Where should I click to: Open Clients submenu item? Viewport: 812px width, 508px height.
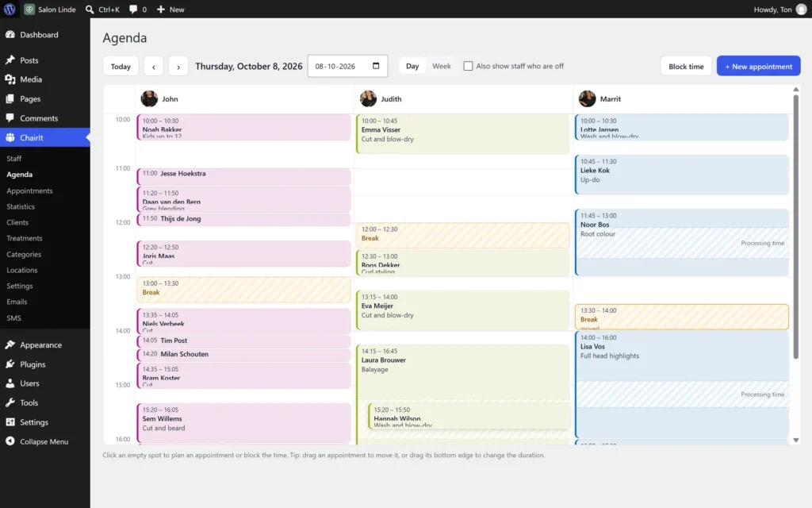pyautogui.click(x=17, y=222)
